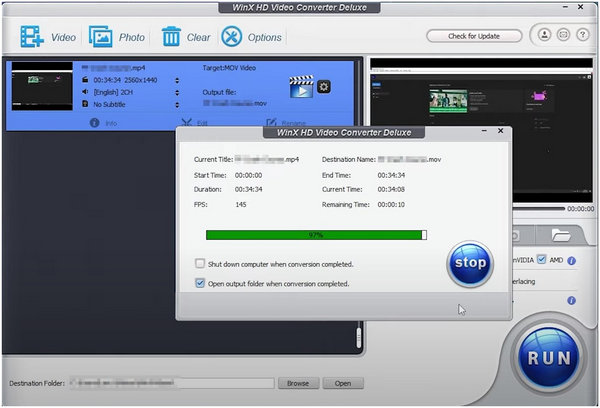The width and height of the screenshot is (600, 408).
Task: Click the Target:MOV Video label
Action: pyautogui.click(x=229, y=68)
